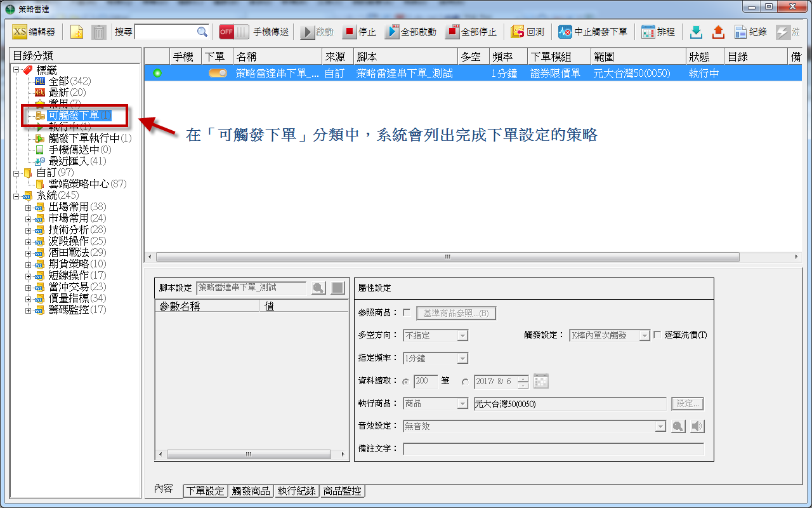This screenshot has height=508, width=812.
Task: Click the new strategy star icon
Action: 77,32
